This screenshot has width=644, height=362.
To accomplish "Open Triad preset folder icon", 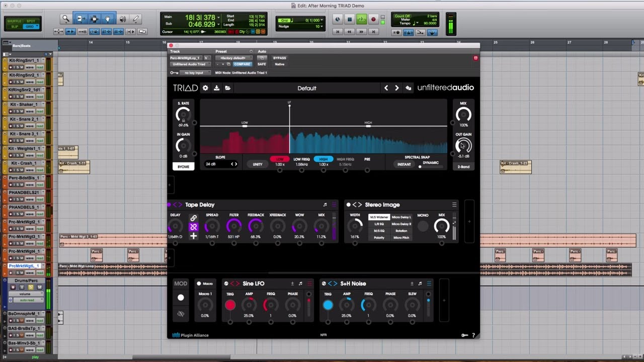I will tap(228, 88).
